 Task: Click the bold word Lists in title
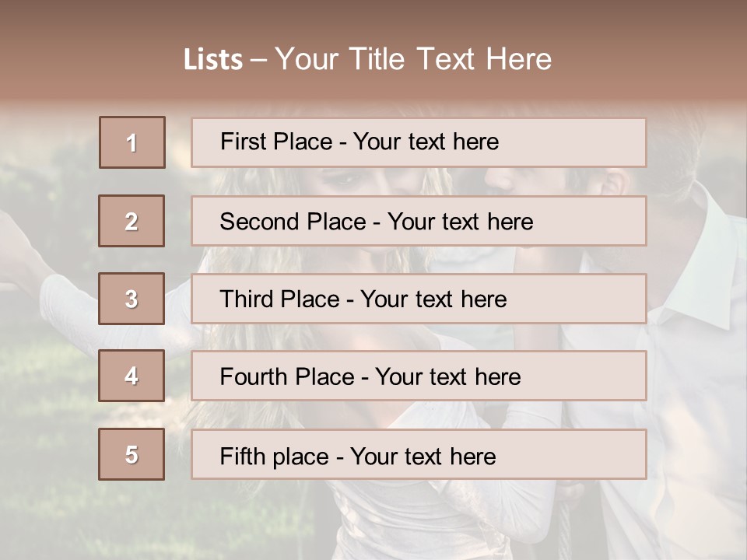click(x=213, y=60)
